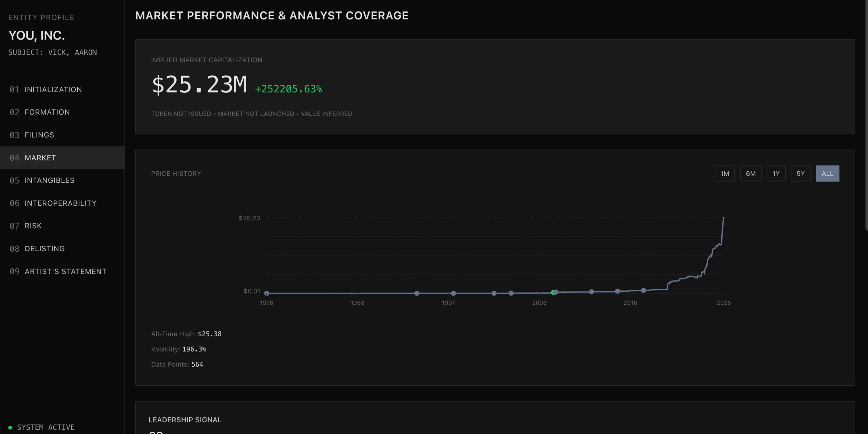Click the green System Active status dot
Viewport: 868px width, 434px height.
10,428
